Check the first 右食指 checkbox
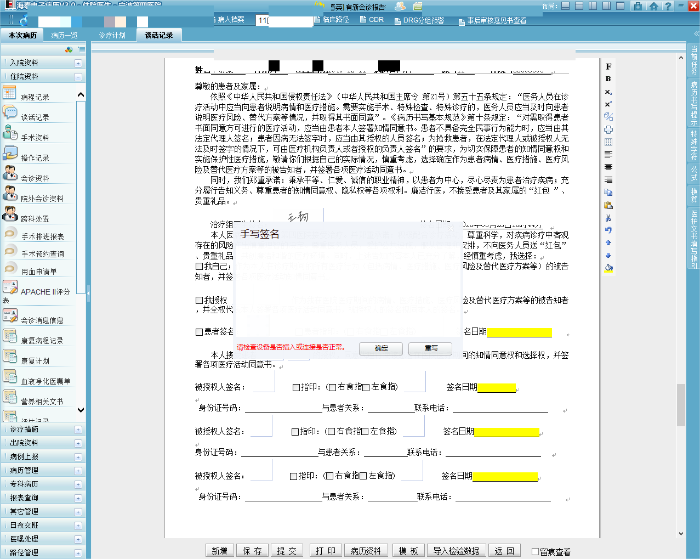The width and height of the screenshot is (700, 559). click(x=331, y=388)
